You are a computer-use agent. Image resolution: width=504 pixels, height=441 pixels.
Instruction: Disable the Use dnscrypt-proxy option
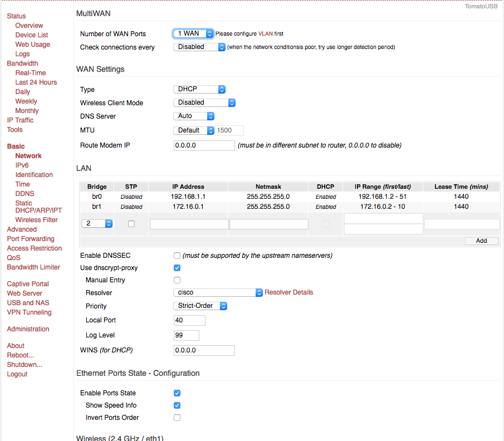click(177, 267)
